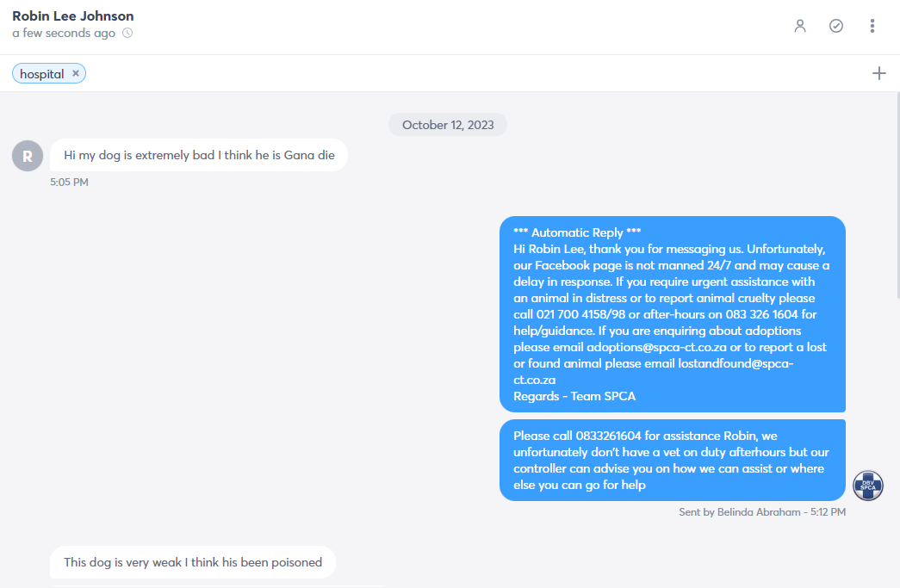Viewport: 900px width, 588px height.
Task: Click 'Sent by Belinda Abraham' label
Action: click(739, 511)
